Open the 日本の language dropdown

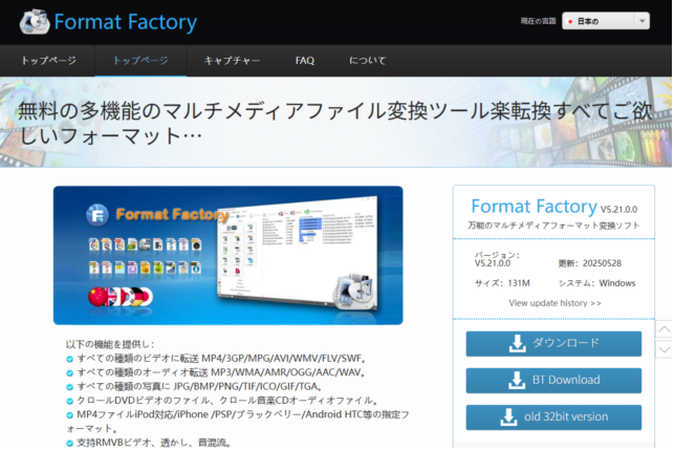(x=605, y=21)
